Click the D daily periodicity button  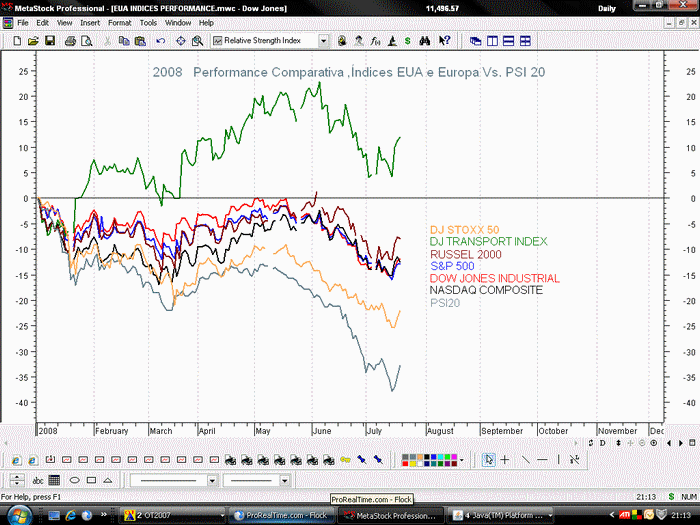[x=603, y=443]
